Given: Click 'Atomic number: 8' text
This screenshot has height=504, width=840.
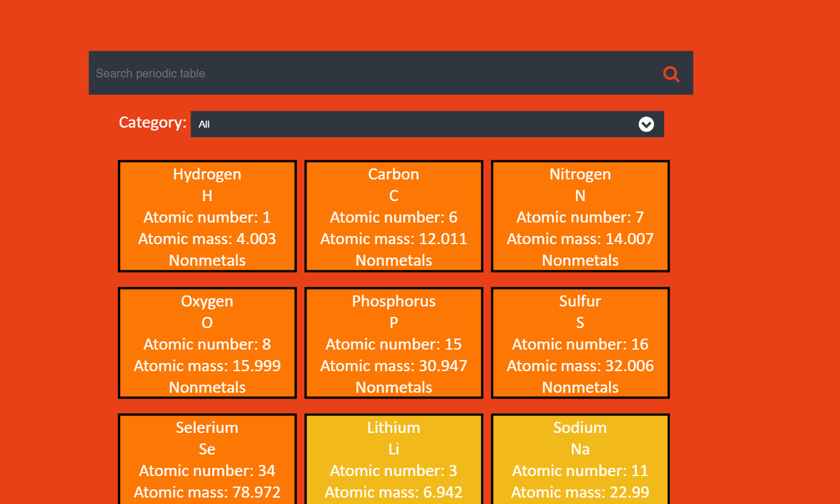Looking at the screenshot, I should click(207, 344).
